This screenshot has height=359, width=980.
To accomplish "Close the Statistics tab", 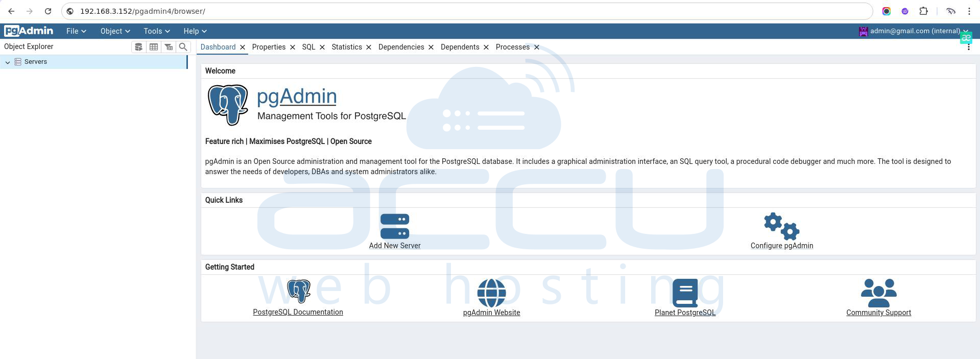I will point(369,47).
